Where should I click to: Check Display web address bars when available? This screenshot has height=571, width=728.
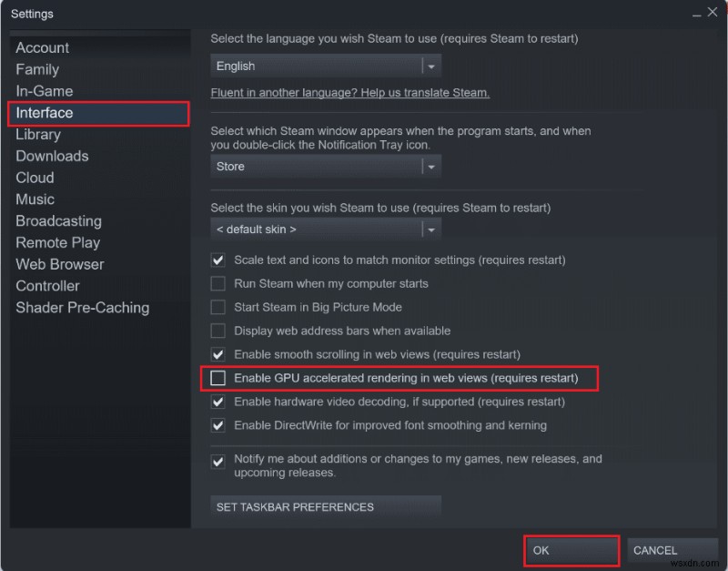point(218,331)
